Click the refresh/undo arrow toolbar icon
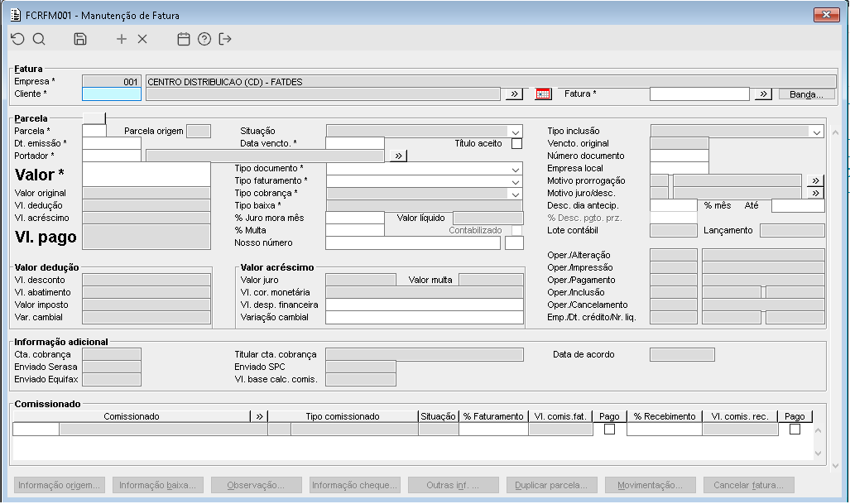The height and width of the screenshot is (504, 850). (17, 39)
